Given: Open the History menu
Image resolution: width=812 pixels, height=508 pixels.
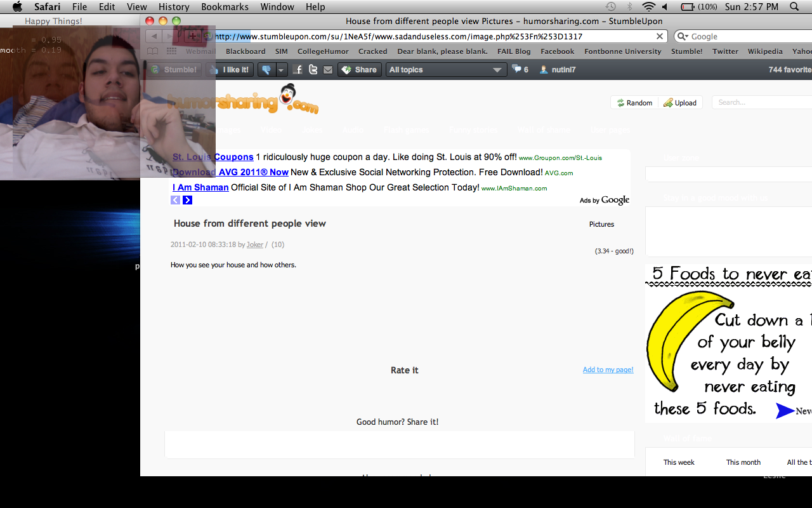Looking at the screenshot, I should 174,7.
